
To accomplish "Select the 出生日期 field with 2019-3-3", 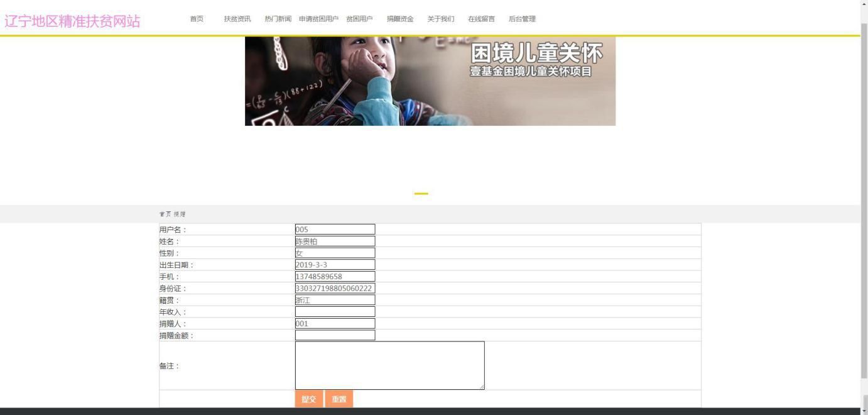I will pyautogui.click(x=335, y=265).
